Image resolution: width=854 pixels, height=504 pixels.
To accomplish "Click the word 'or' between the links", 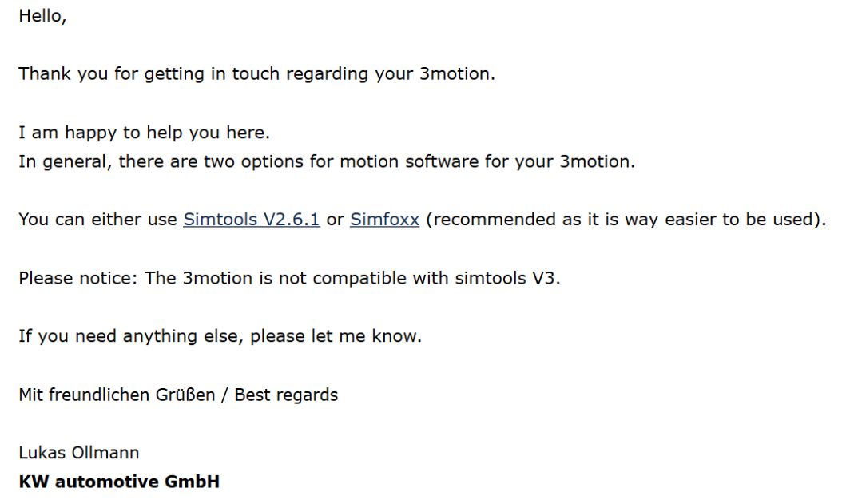I will pyautogui.click(x=335, y=220).
